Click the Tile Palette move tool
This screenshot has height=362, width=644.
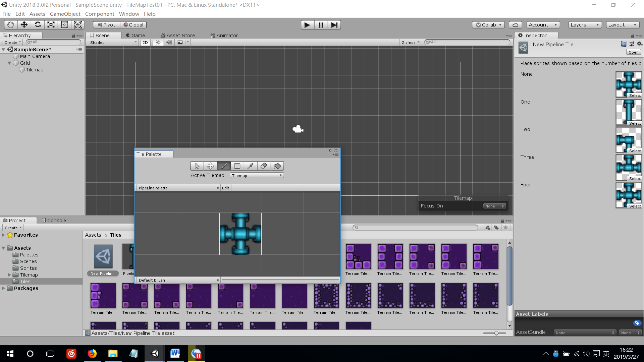[210, 166]
